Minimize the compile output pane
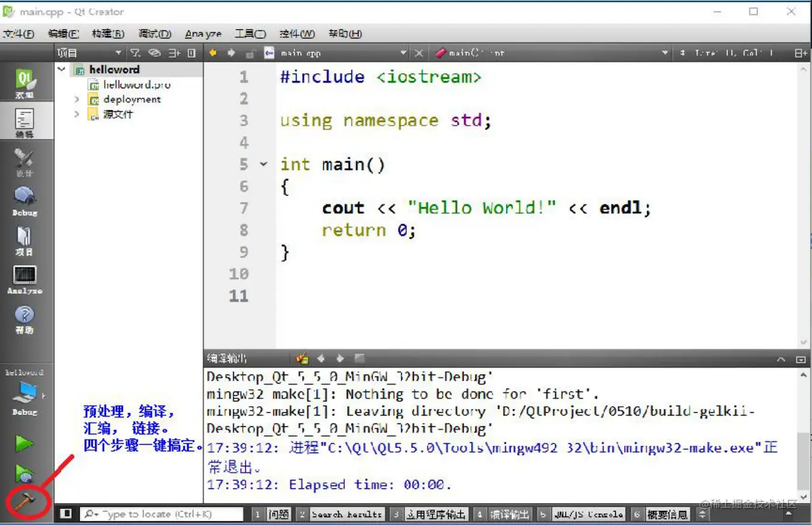 782,359
